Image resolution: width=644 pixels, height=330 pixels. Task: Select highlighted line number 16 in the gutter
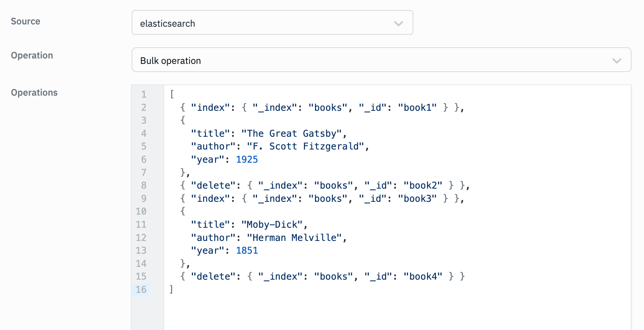coord(141,290)
